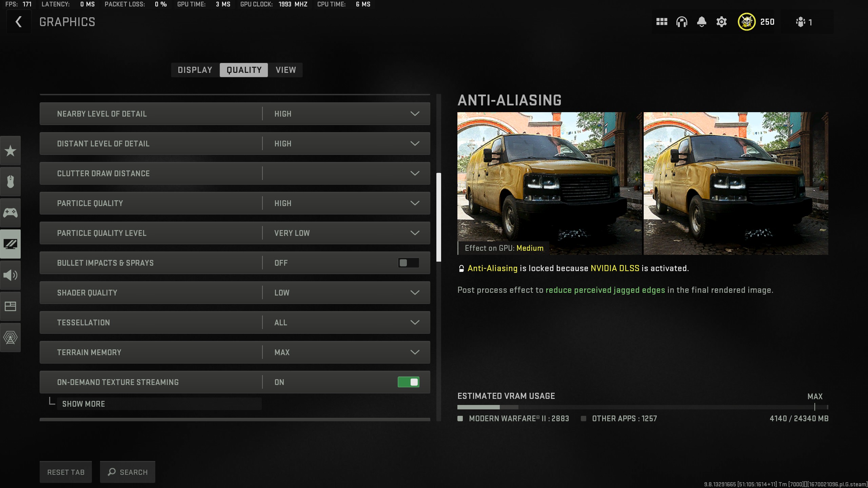868x488 pixels.
Task: Open Account & Network sidebar icon
Action: click(11, 338)
